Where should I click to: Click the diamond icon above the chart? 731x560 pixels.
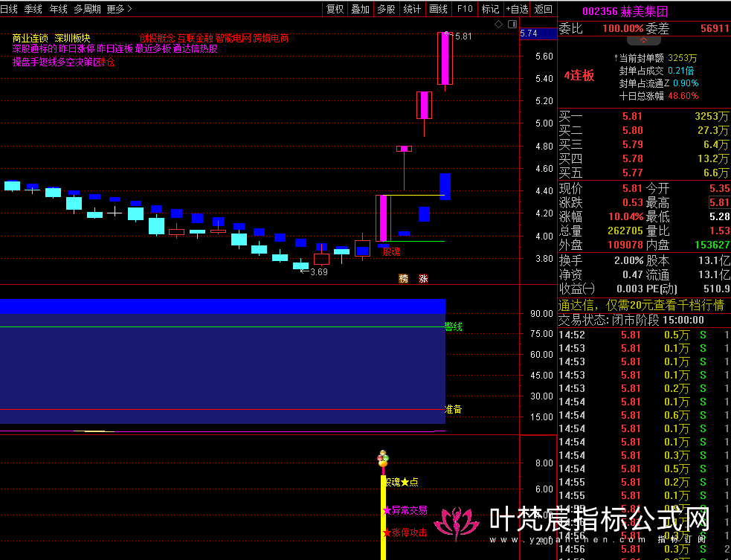(x=499, y=25)
